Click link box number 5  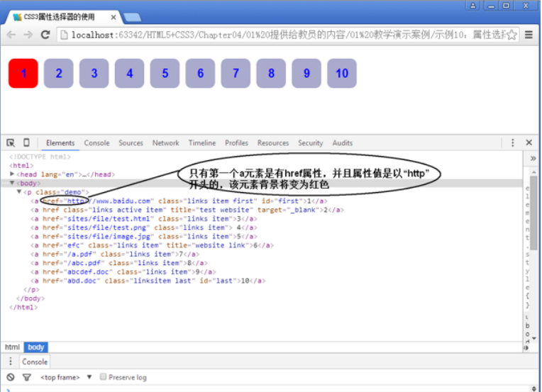coord(165,73)
